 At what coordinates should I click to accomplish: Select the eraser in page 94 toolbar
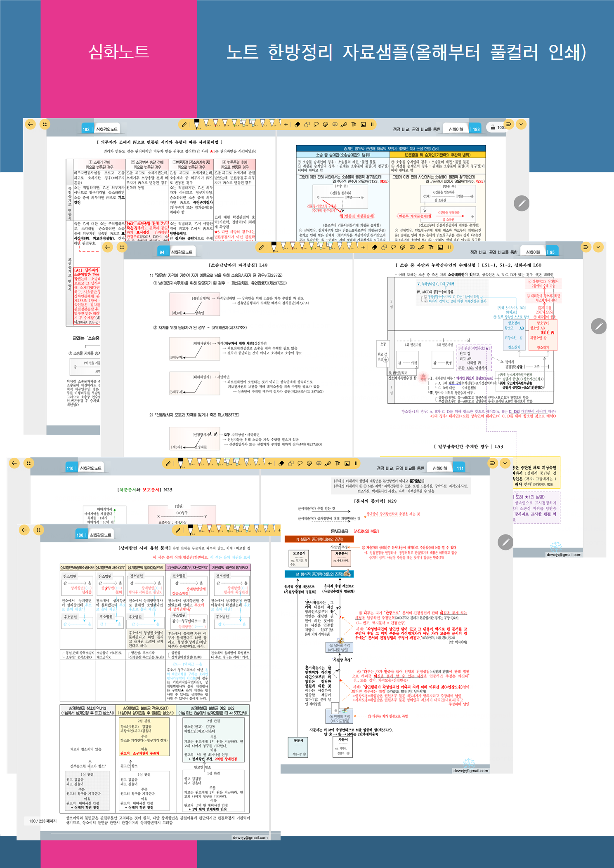[374, 247]
